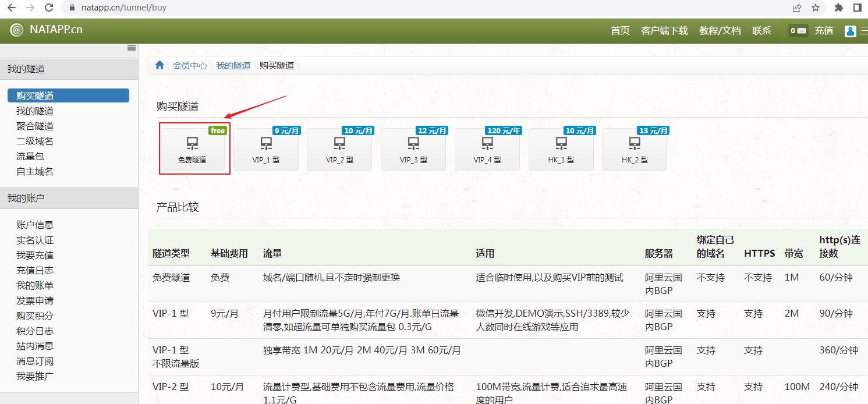Bookmark the page using the star icon
The height and width of the screenshot is (404, 868).
(816, 8)
